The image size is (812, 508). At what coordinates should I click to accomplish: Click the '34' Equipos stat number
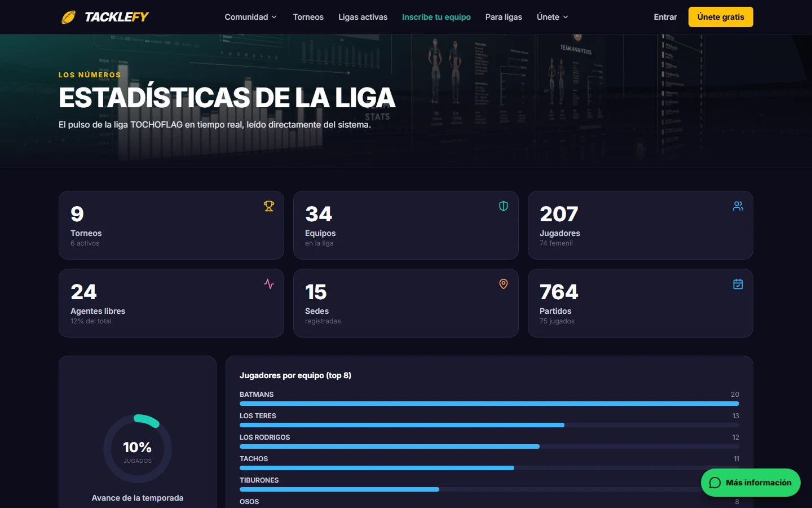pos(319,214)
